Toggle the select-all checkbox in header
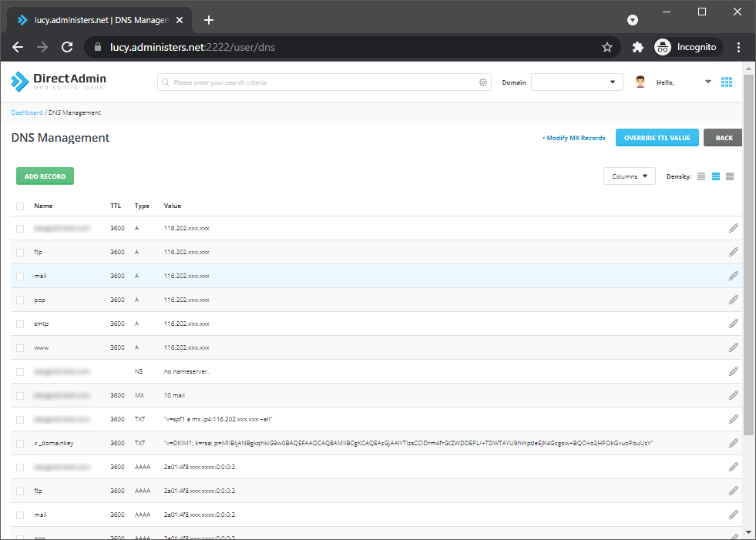 click(20, 206)
